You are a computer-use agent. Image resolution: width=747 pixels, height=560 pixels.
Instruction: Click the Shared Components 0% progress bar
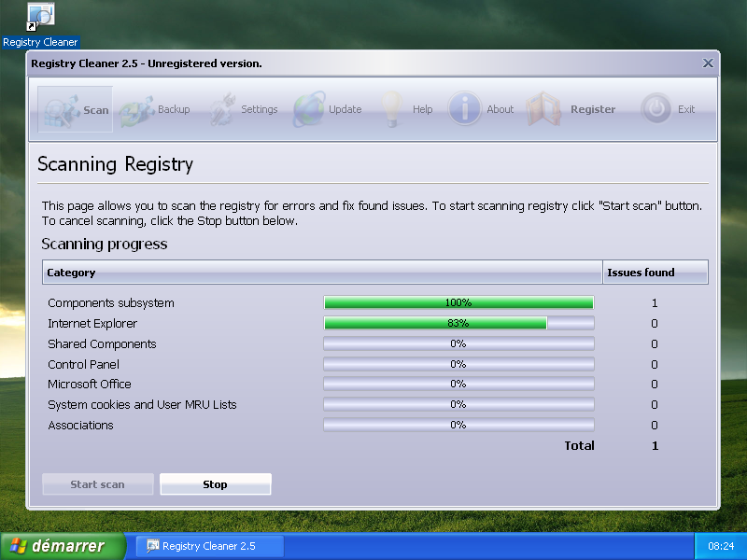[458, 343]
